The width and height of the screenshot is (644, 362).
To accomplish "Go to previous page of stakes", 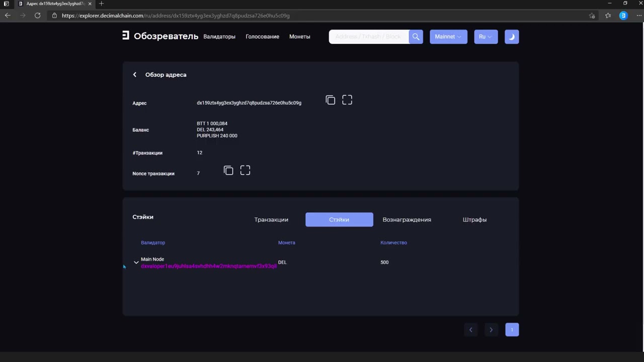I will [x=471, y=330].
